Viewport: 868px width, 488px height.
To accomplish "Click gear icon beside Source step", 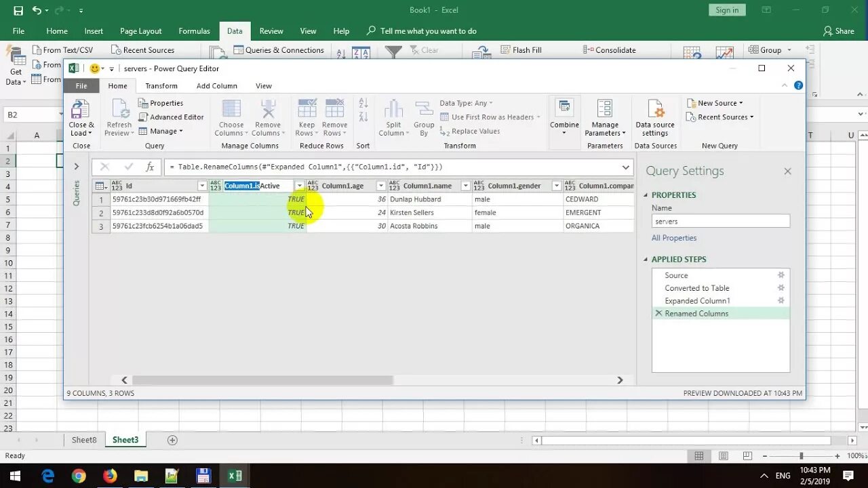I will point(781,275).
